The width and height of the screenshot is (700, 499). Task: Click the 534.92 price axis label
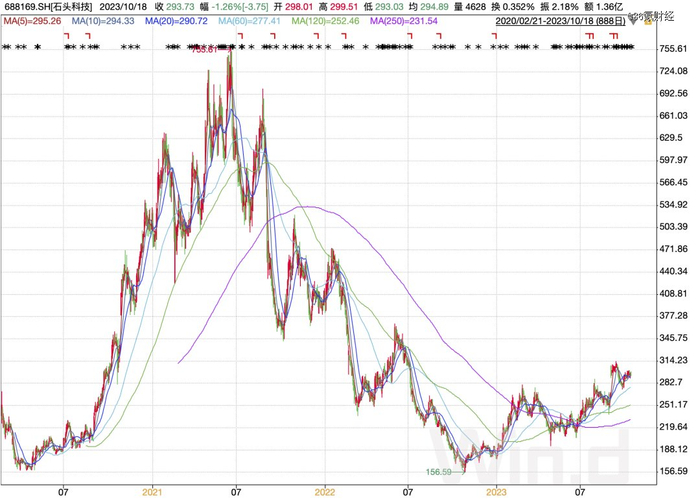tap(673, 204)
